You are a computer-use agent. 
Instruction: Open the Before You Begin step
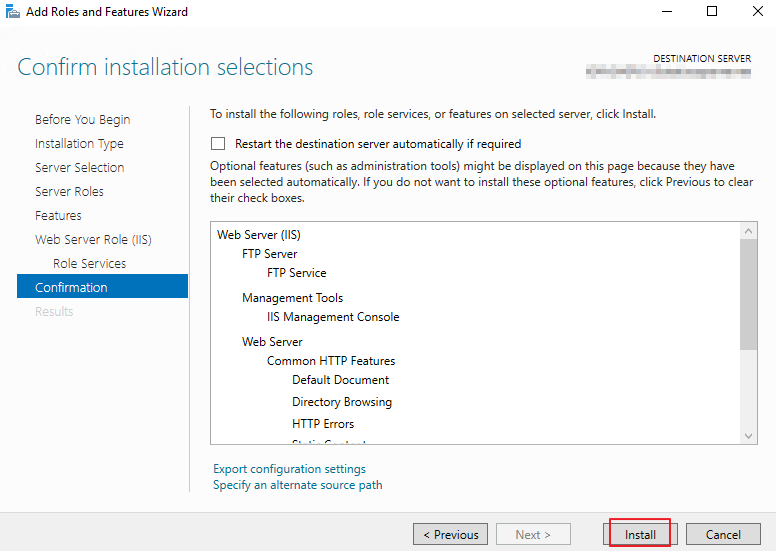click(x=83, y=120)
